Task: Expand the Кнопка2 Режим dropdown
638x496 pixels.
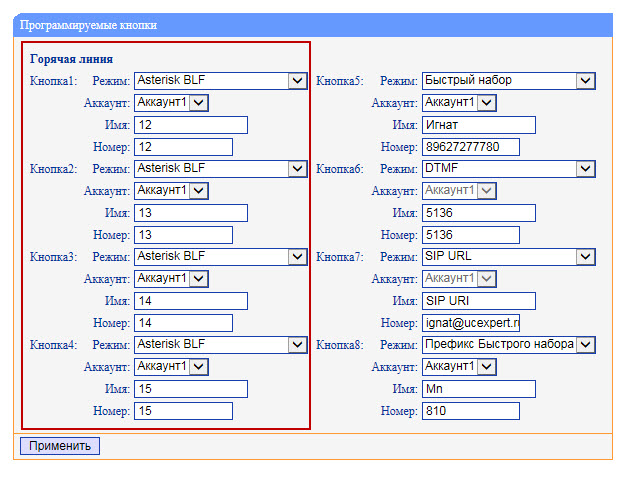Action: coord(219,169)
